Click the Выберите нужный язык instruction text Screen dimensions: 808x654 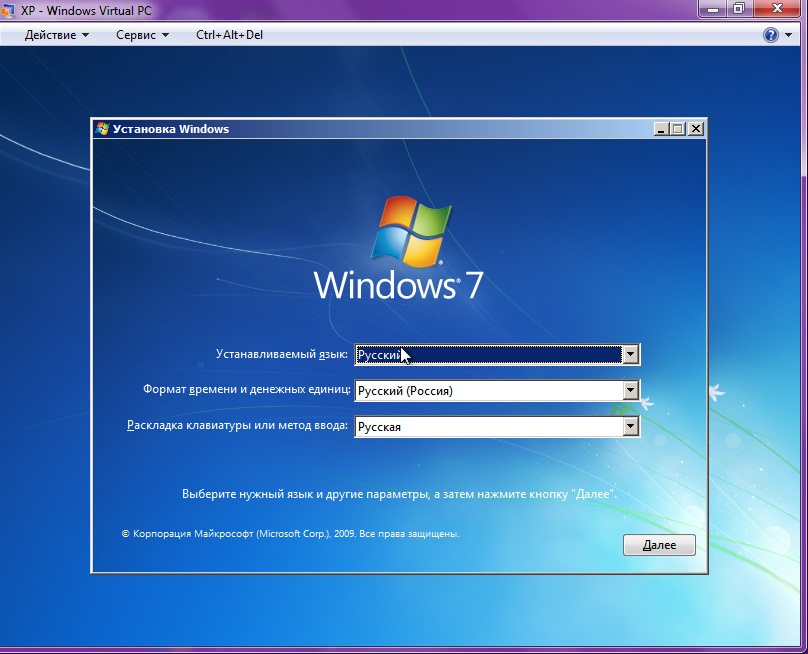[399, 494]
